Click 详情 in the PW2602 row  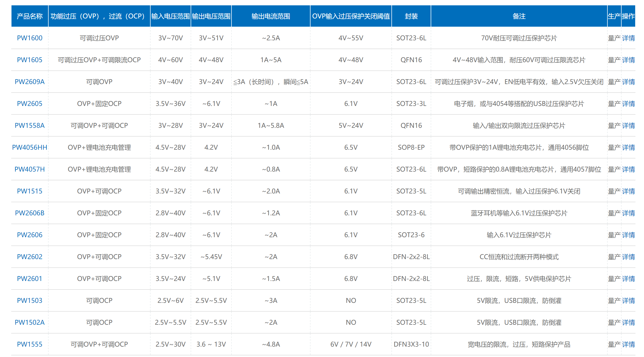[628, 257]
